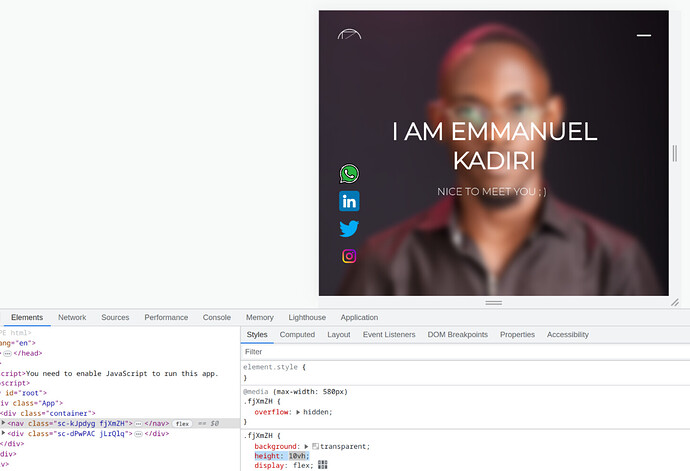Open the LinkedIn social icon
This screenshot has width=690, height=471.
349,201
